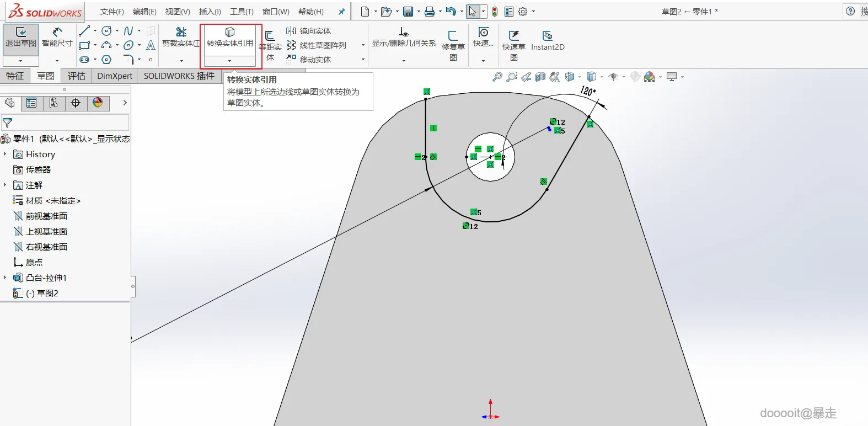Toggle the Exit Sketch (退出草图) button

21,38
